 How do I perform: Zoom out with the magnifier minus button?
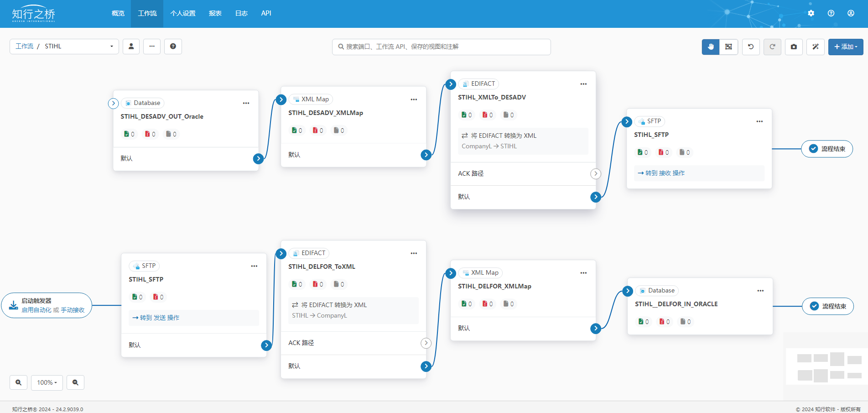point(76,382)
